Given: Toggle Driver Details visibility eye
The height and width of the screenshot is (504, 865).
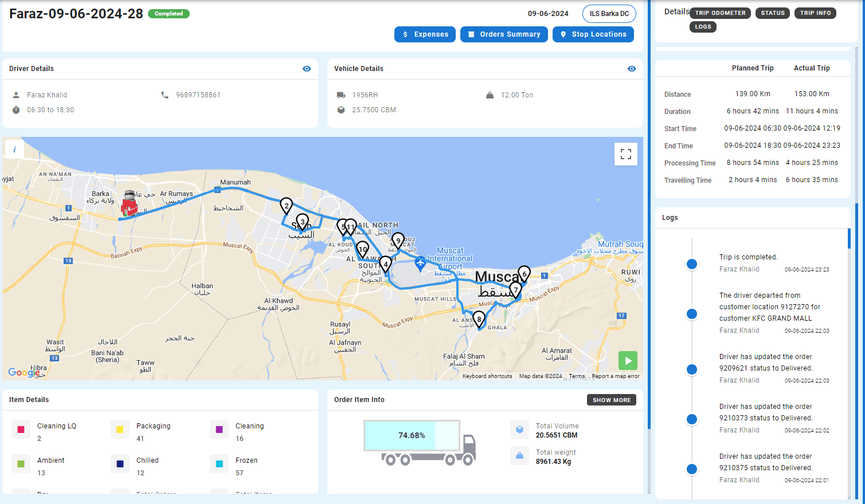Looking at the screenshot, I should point(307,69).
